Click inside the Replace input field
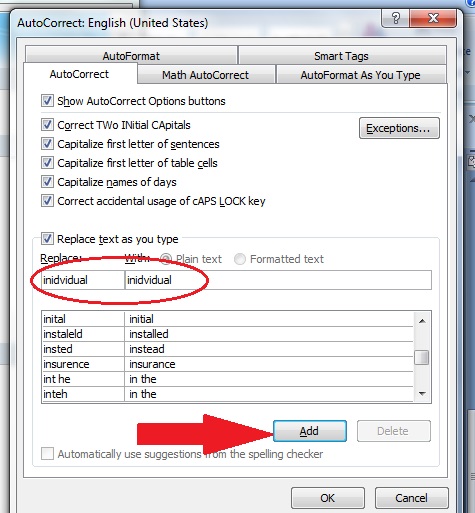The width and height of the screenshot is (475, 513). [x=83, y=280]
